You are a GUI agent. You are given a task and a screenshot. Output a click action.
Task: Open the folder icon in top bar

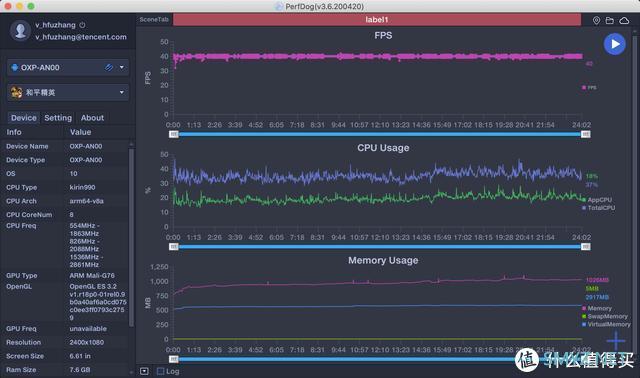tap(609, 20)
